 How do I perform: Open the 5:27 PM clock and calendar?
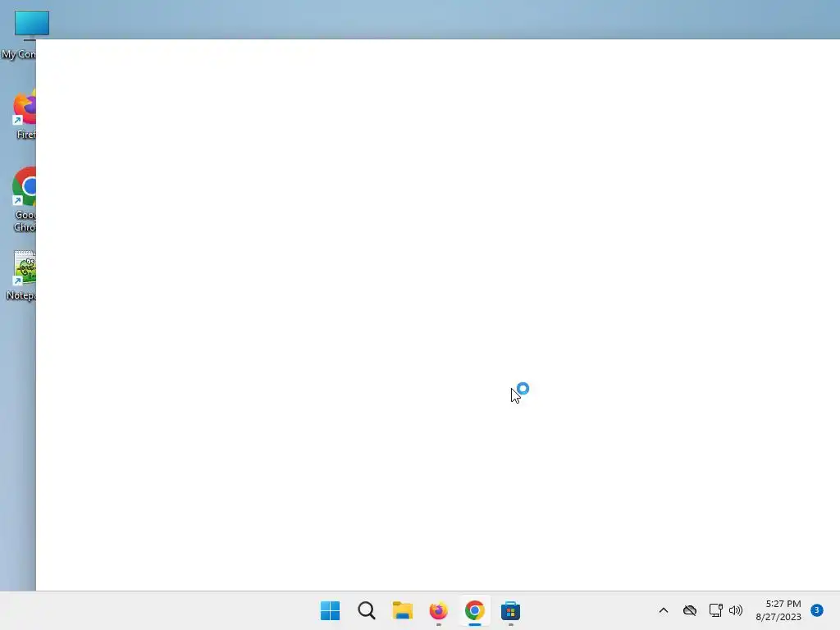coord(778,610)
